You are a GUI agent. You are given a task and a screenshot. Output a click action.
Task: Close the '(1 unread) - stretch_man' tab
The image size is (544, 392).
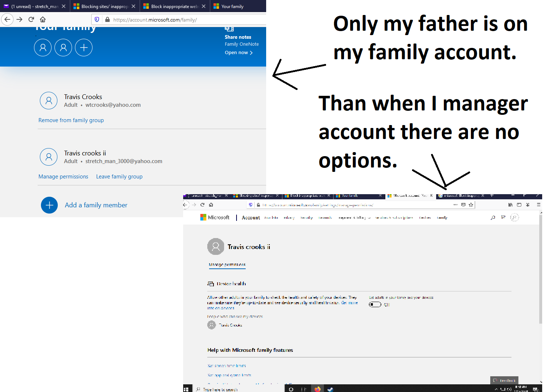pyautogui.click(x=64, y=6)
